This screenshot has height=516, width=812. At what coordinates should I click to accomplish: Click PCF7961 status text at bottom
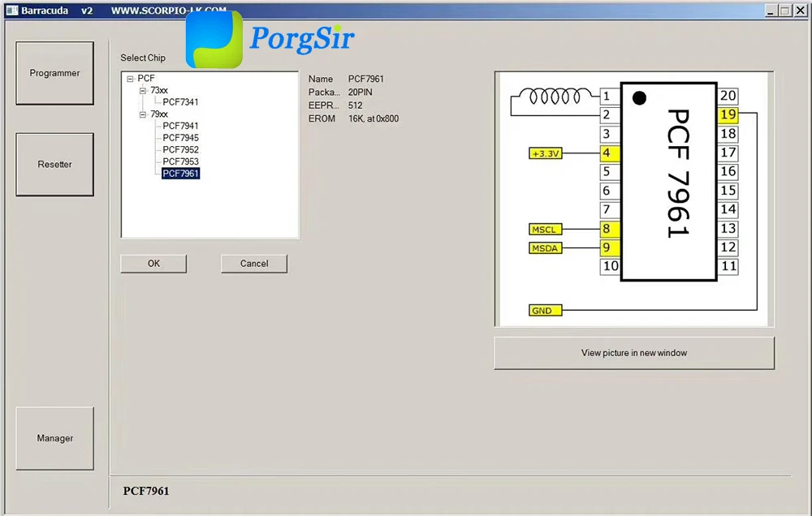pos(146,491)
